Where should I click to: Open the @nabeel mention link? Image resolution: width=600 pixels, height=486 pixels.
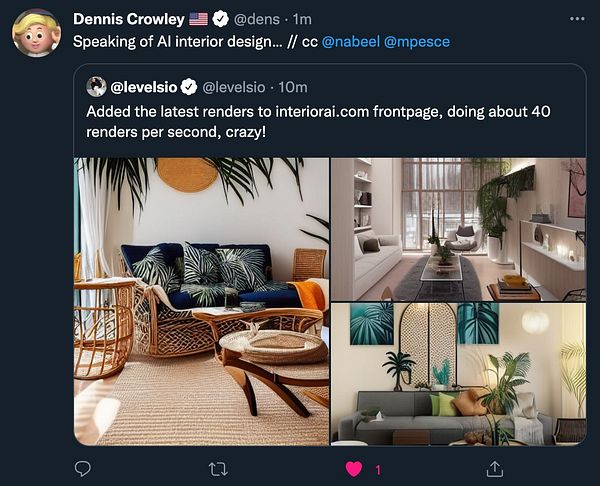(351, 41)
